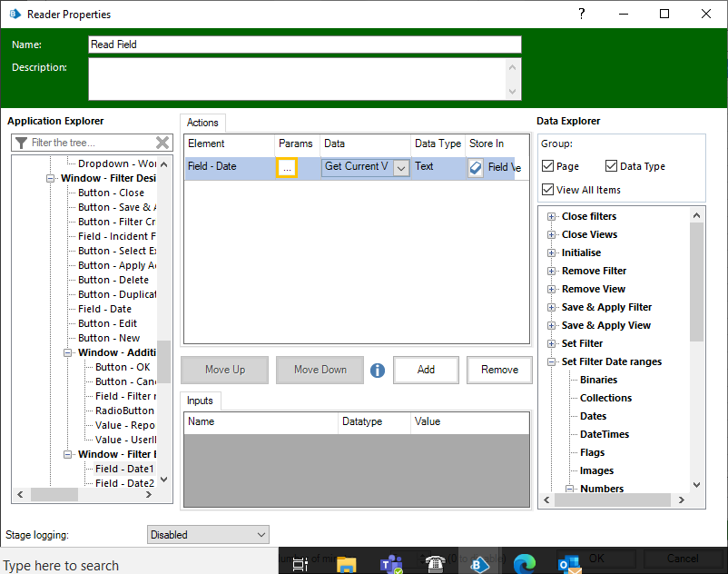Screen dimensions: 728x574
Task: Disable the View All Items checkbox
Action: [548, 190]
